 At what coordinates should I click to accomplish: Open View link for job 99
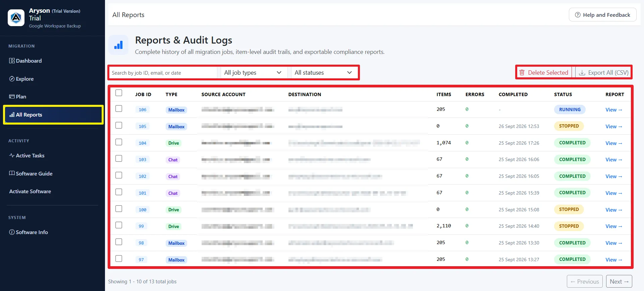tap(613, 226)
